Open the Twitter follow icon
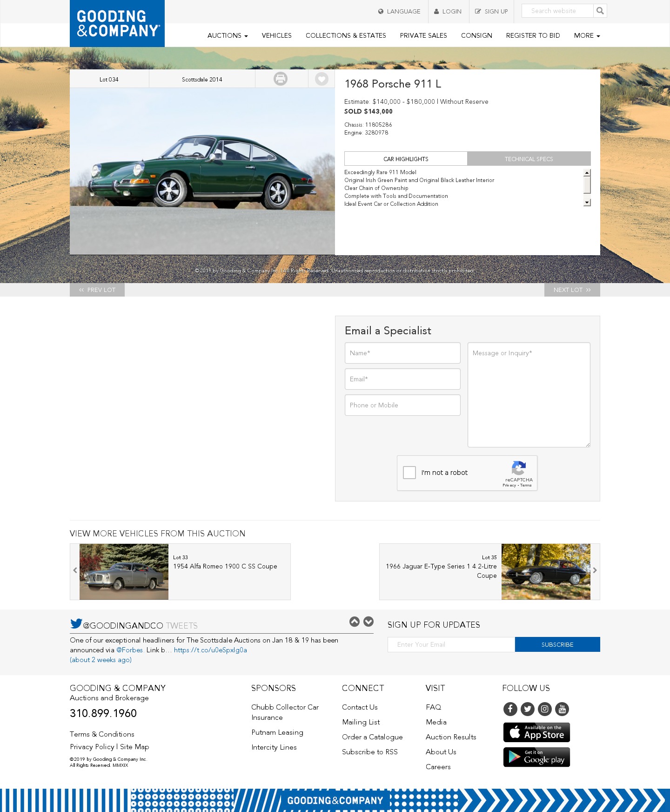Viewport: 670px width, 812px height. coord(527,709)
